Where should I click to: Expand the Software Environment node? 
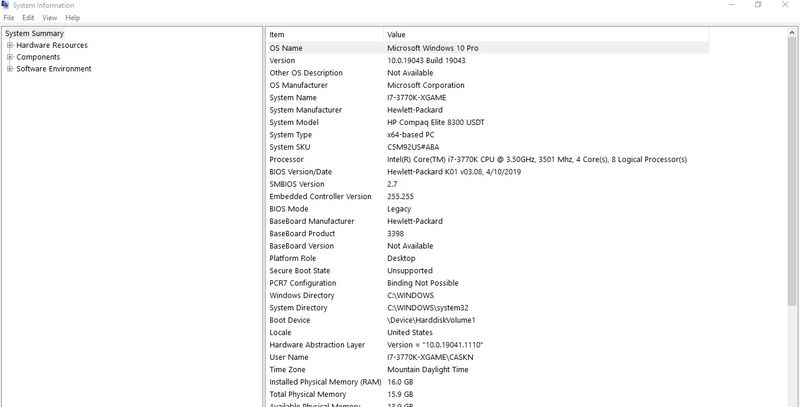[x=10, y=69]
